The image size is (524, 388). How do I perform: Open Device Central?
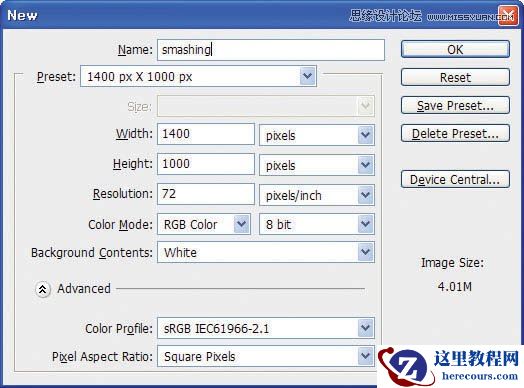point(455,179)
